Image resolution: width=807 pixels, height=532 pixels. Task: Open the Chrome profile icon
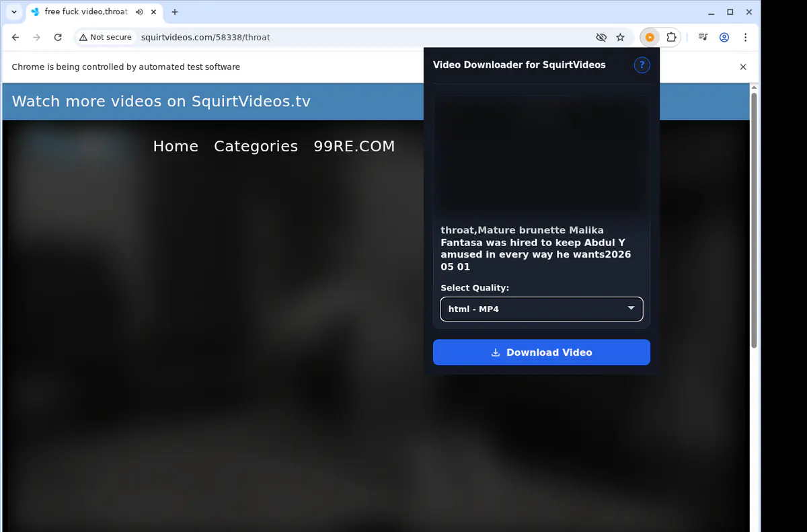coord(724,38)
